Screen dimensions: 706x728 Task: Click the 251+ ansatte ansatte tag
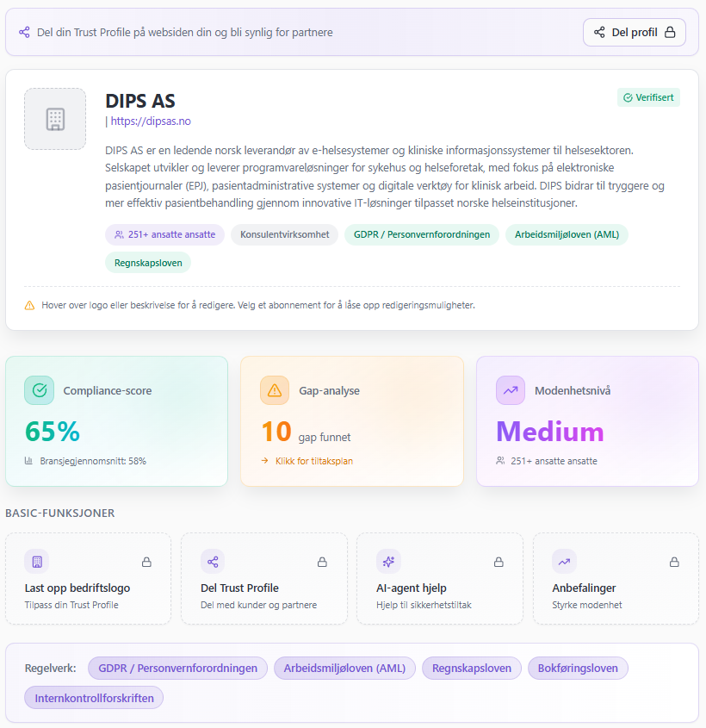pyautogui.click(x=164, y=234)
